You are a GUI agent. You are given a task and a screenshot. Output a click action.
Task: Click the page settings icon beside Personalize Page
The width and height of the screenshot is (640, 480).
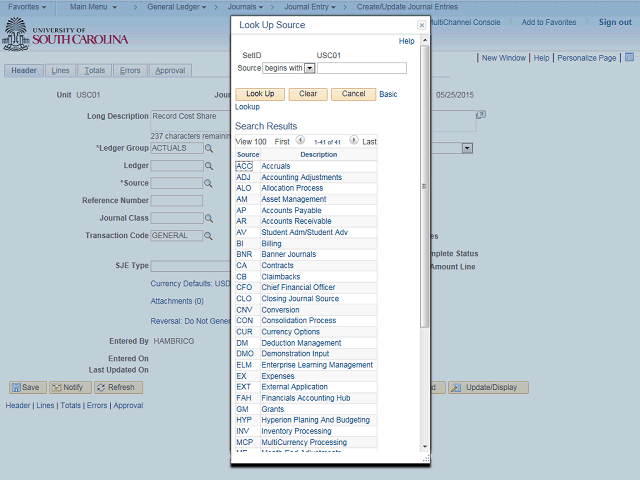point(629,57)
